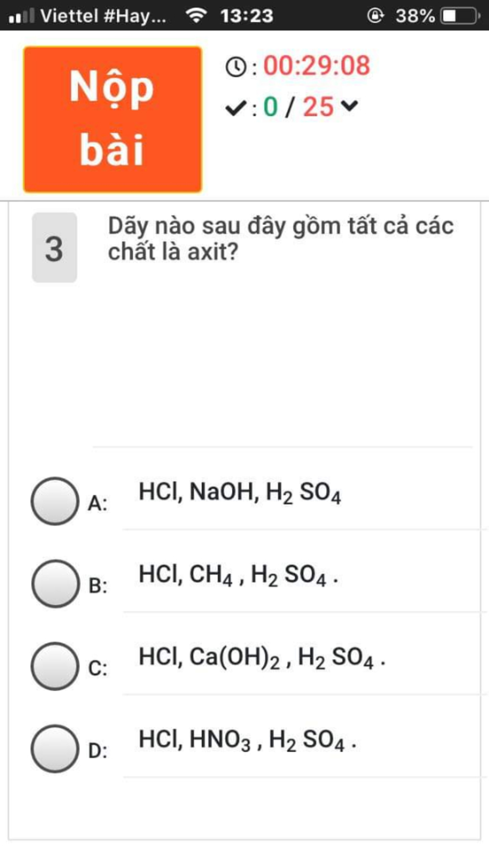Select answer A radio button
The image size is (489, 868).
pyautogui.click(x=55, y=501)
